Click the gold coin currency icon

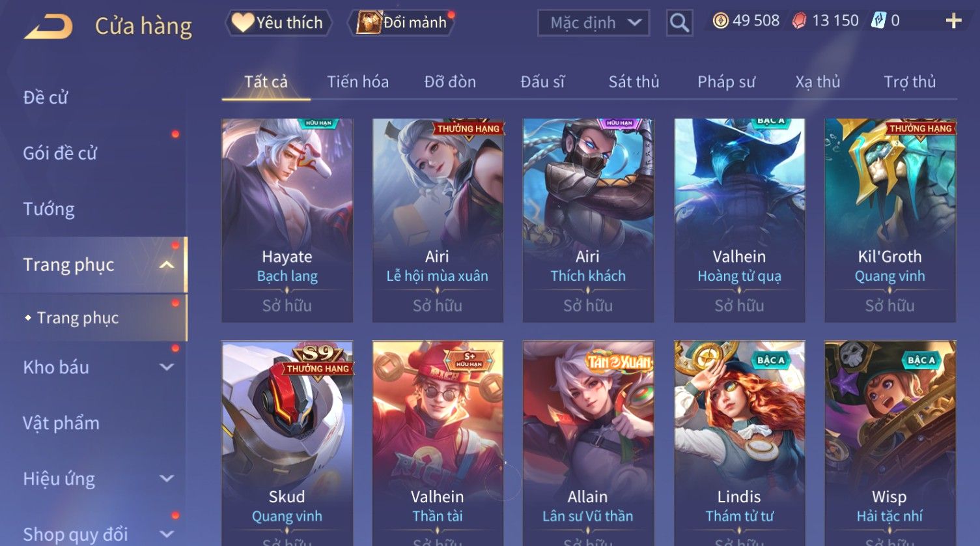pos(720,22)
